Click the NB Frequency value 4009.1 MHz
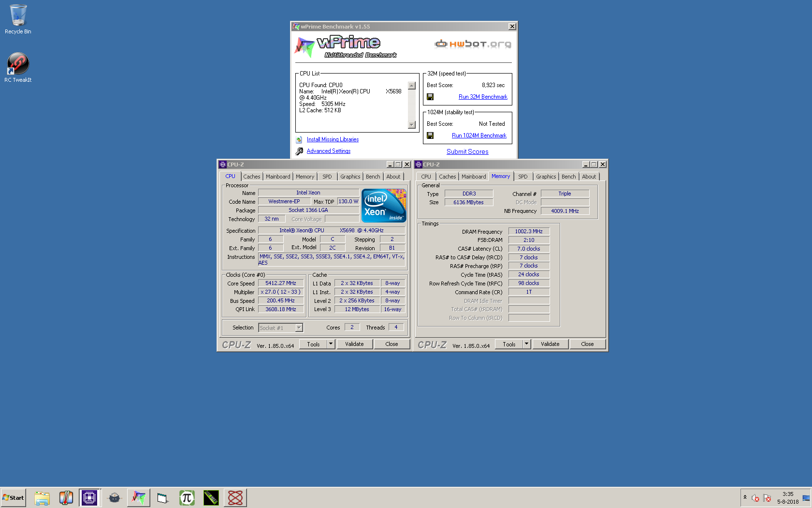Screen dimensions: 812x508 [x=565, y=211]
